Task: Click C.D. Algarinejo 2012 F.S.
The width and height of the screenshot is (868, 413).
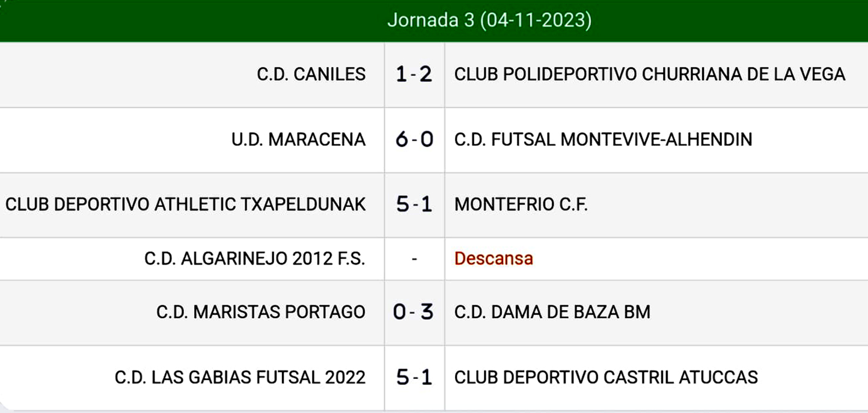Action: click(254, 259)
